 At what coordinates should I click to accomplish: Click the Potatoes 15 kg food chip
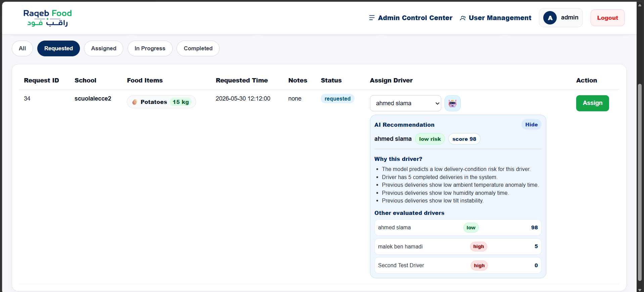tap(161, 102)
